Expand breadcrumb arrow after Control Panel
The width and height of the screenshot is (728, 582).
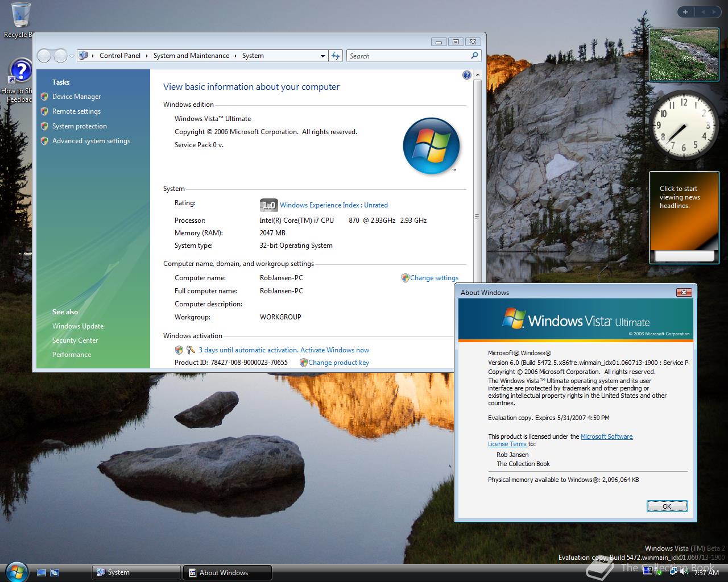[147, 56]
